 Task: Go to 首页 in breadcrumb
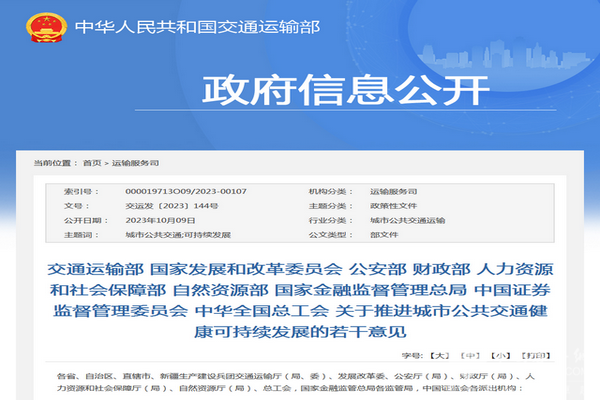[x=92, y=162]
